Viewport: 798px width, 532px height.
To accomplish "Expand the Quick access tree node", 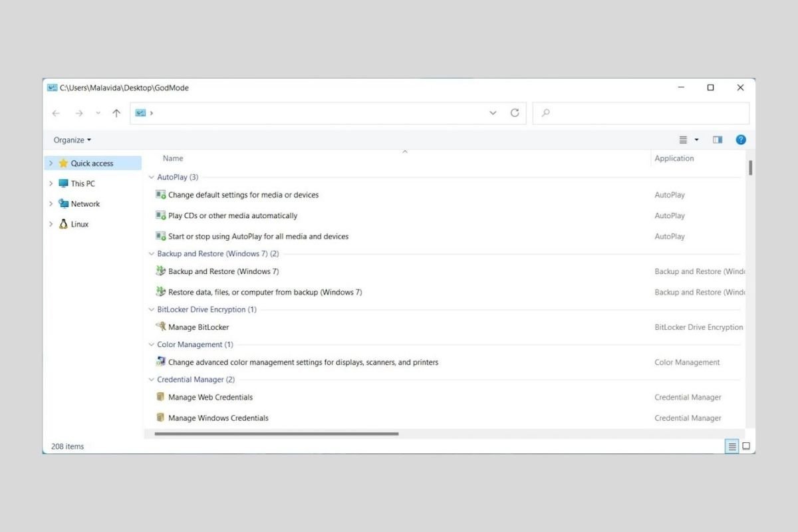I will (51, 163).
